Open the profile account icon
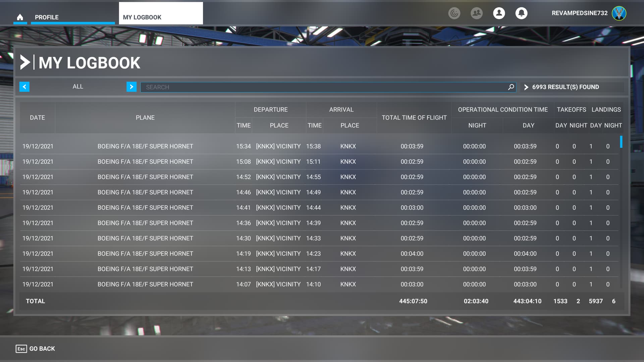 point(499,13)
